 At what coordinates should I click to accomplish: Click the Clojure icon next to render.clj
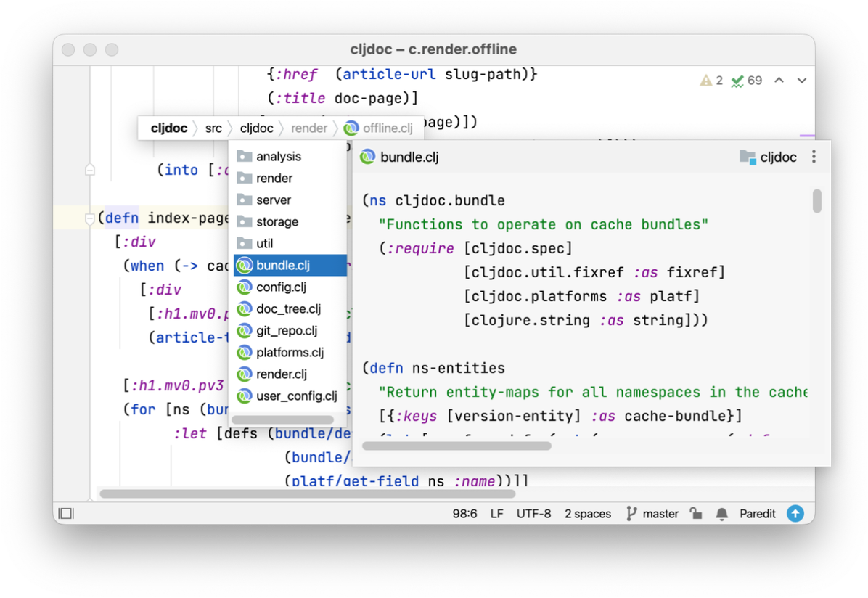(244, 374)
